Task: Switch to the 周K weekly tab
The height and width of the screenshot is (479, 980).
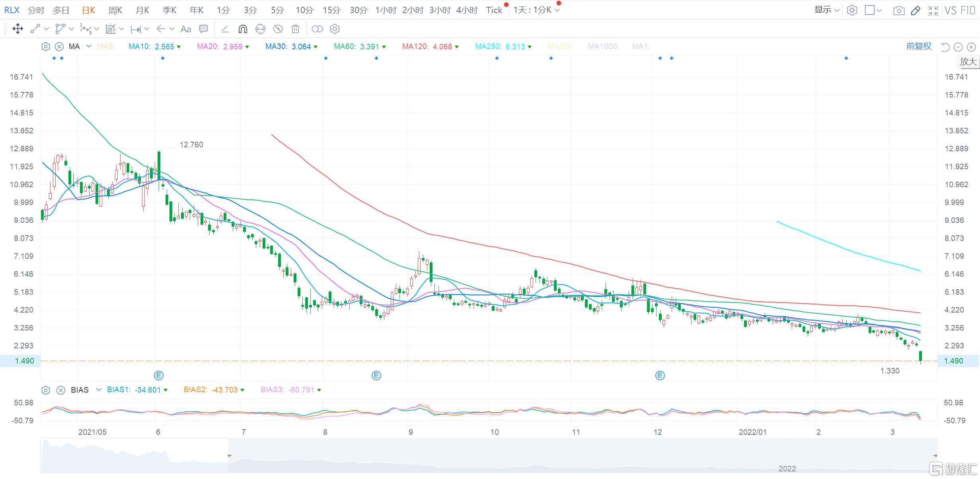Action: (x=115, y=10)
